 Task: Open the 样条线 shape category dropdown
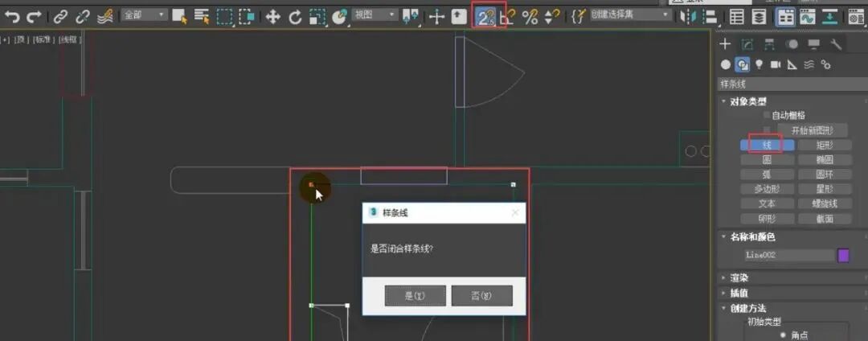792,84
